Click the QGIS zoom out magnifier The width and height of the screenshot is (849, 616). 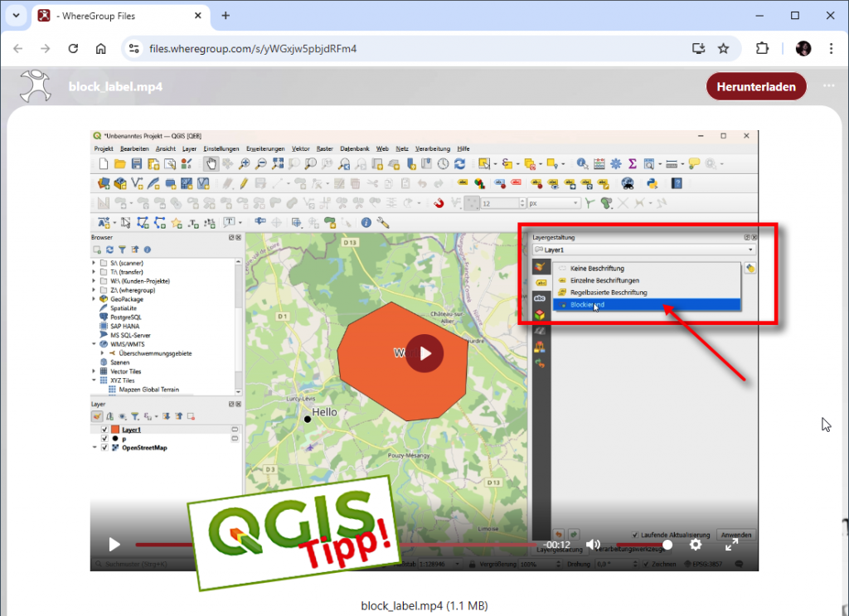pyautogui.click(x=261, y=164)
